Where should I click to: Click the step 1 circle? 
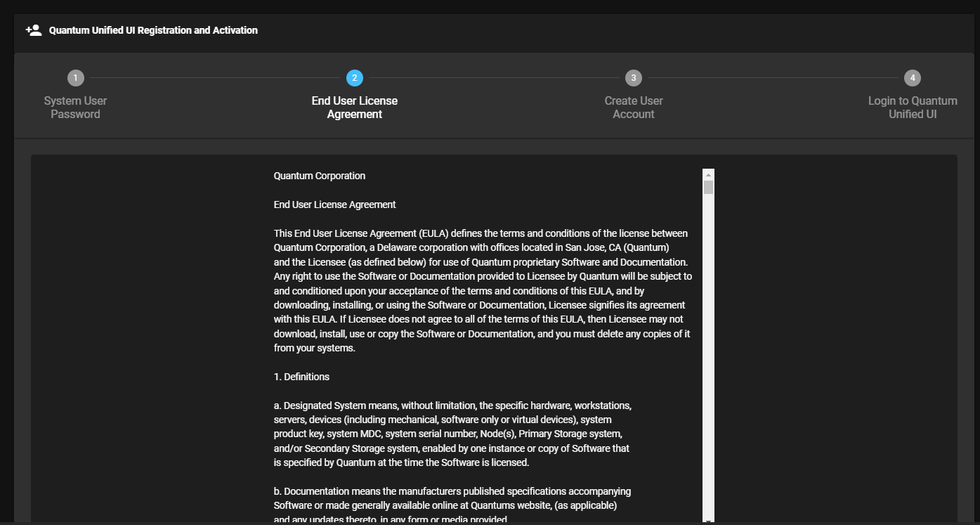pos(75,78)
